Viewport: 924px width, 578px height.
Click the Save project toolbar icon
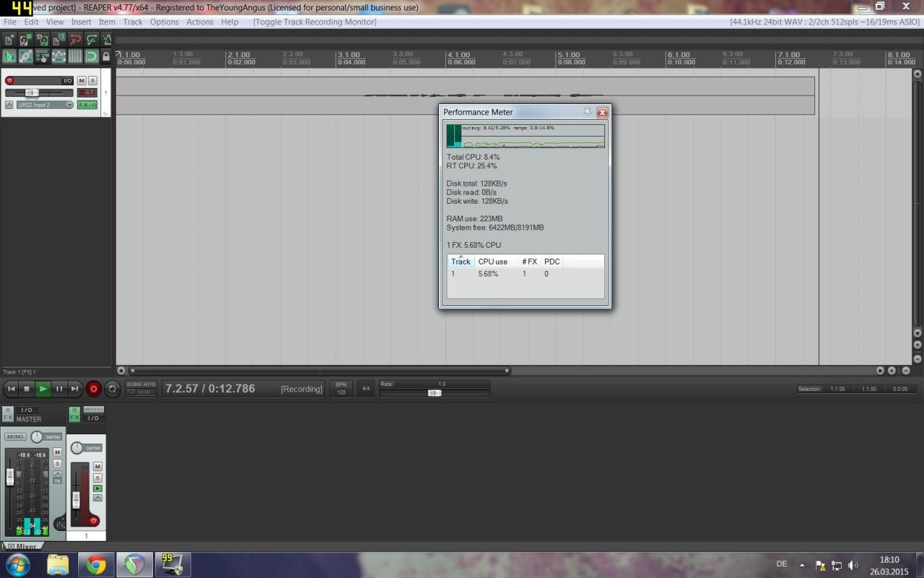click(x=42, y=40)
